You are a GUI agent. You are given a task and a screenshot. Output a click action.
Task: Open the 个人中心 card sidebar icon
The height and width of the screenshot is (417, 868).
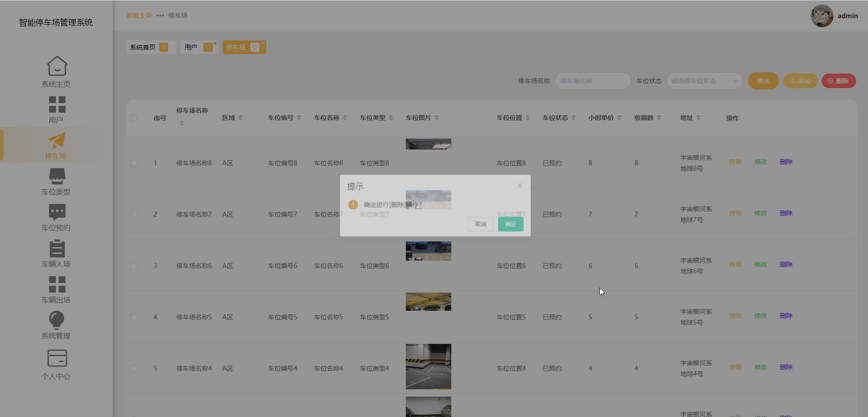57,358
